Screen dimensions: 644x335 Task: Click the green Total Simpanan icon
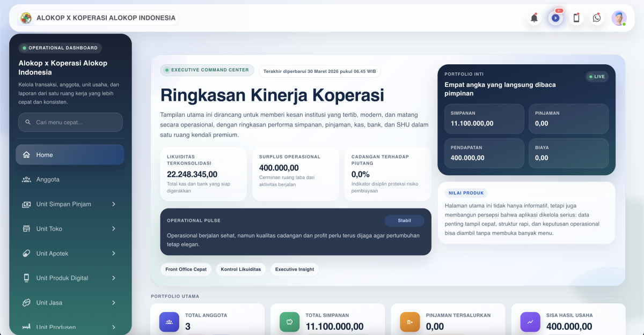click(x=289, y=322)
